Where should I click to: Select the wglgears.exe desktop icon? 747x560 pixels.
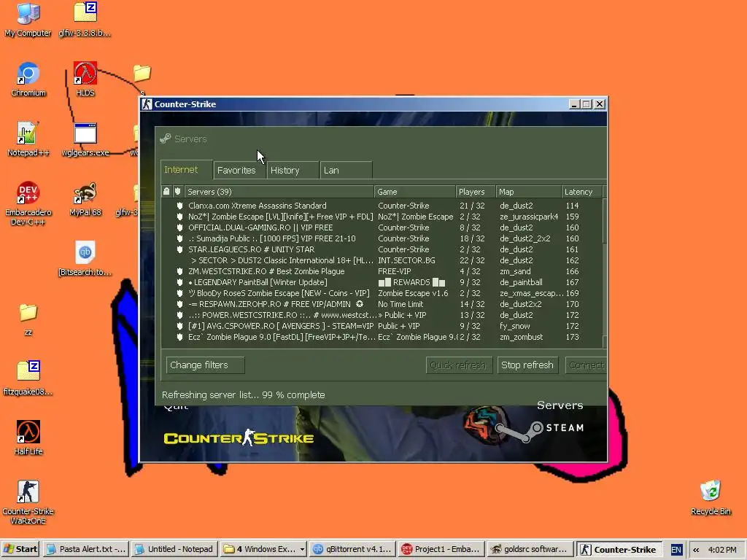pyautogui.click(x=85, y=139)
